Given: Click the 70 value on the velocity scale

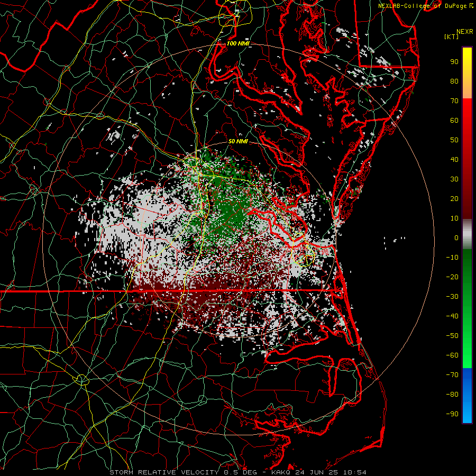Looking at the screenshot, I should tap(454, 101).
